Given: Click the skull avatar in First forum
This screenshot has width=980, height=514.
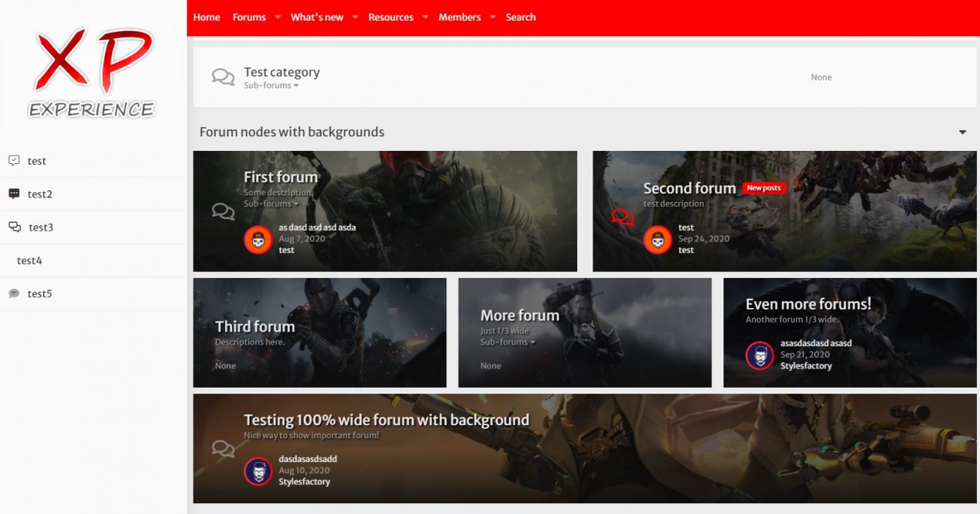Looking at the screenshot, I should (258, 240).
